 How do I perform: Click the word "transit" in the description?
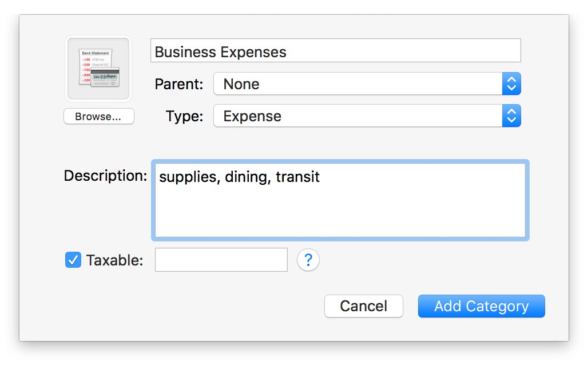(297, 177)
